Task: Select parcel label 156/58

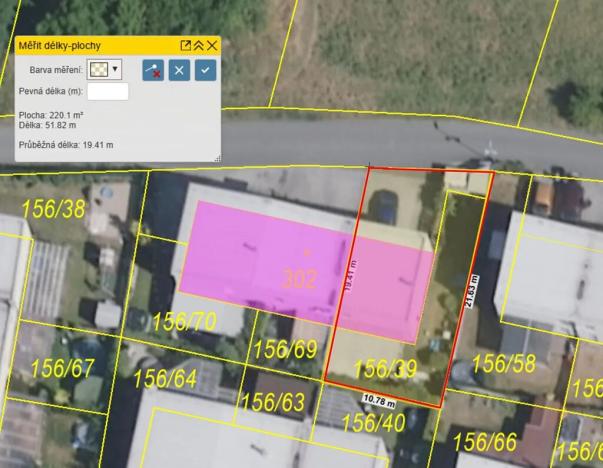Action: (503, 362)
